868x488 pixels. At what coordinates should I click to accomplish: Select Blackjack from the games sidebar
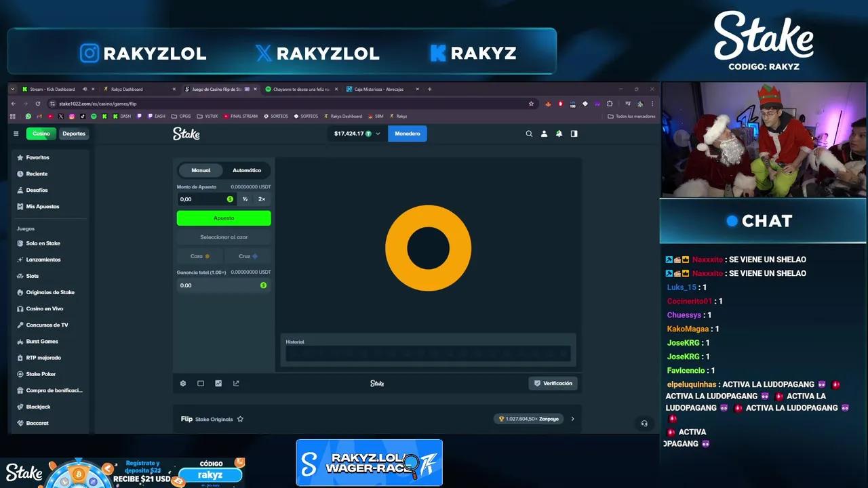(x=38, y=406)
